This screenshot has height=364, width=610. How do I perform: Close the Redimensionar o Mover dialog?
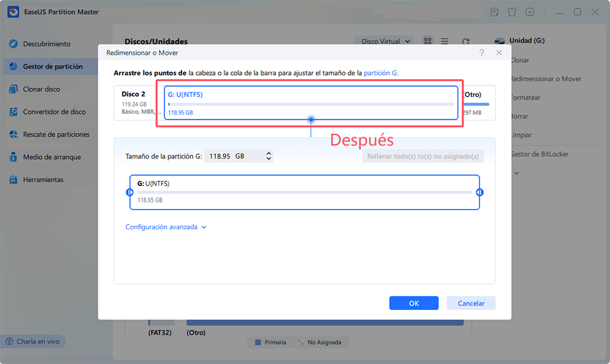coord(499,52)
